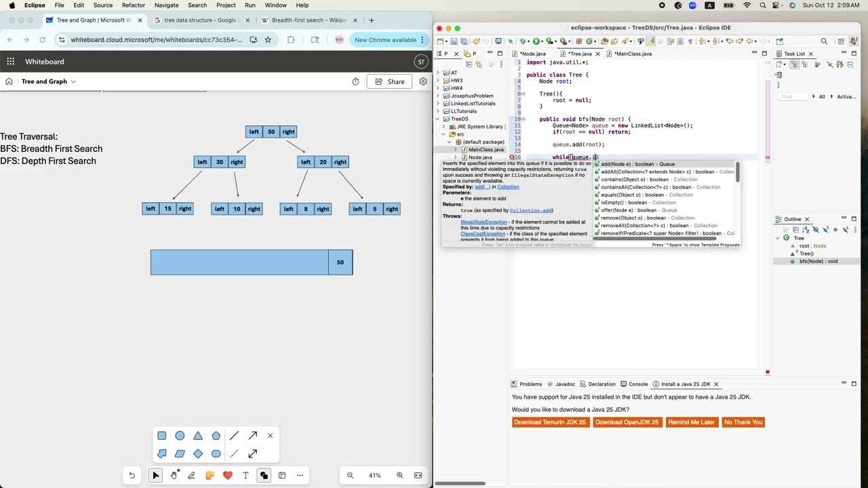Viewport: 868px width, 488px height.
Task: Open the Eclipse Navigate menu
Action: [166, 5]
